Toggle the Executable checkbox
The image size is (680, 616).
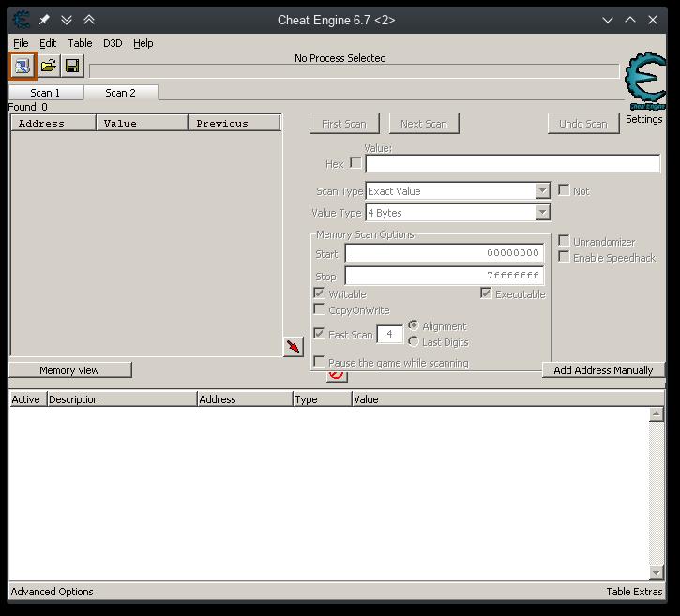[486, 293]
